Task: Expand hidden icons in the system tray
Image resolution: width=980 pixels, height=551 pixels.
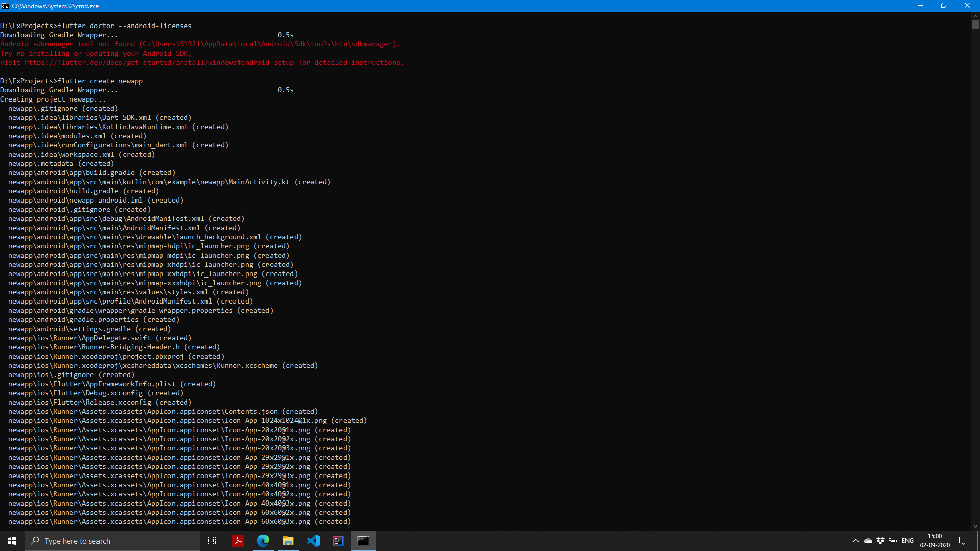Action: point(856,541)
